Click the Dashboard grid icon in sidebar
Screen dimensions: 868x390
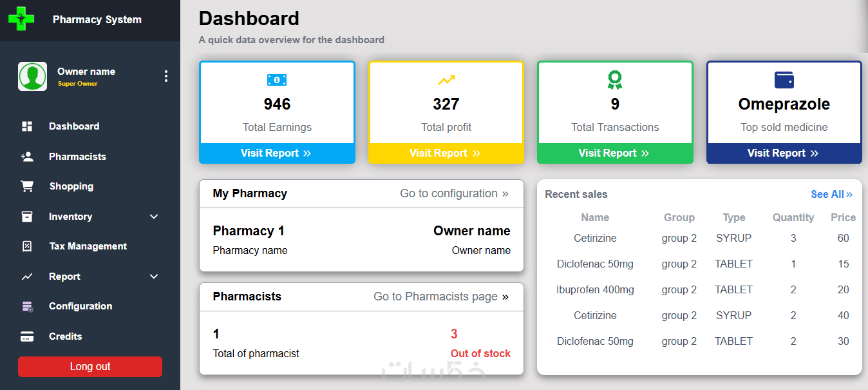[x=27, y=126]
